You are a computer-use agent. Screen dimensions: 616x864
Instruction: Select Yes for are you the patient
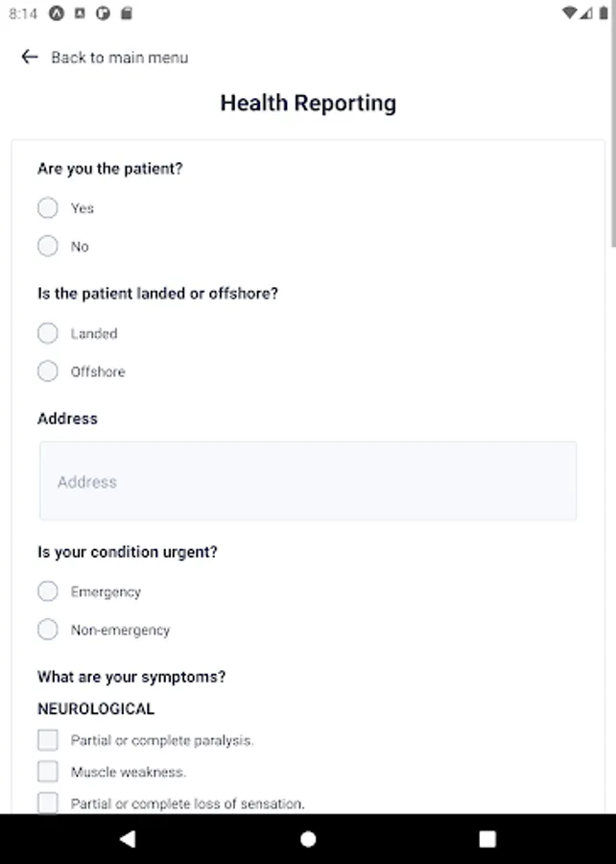tap(48, 208)
